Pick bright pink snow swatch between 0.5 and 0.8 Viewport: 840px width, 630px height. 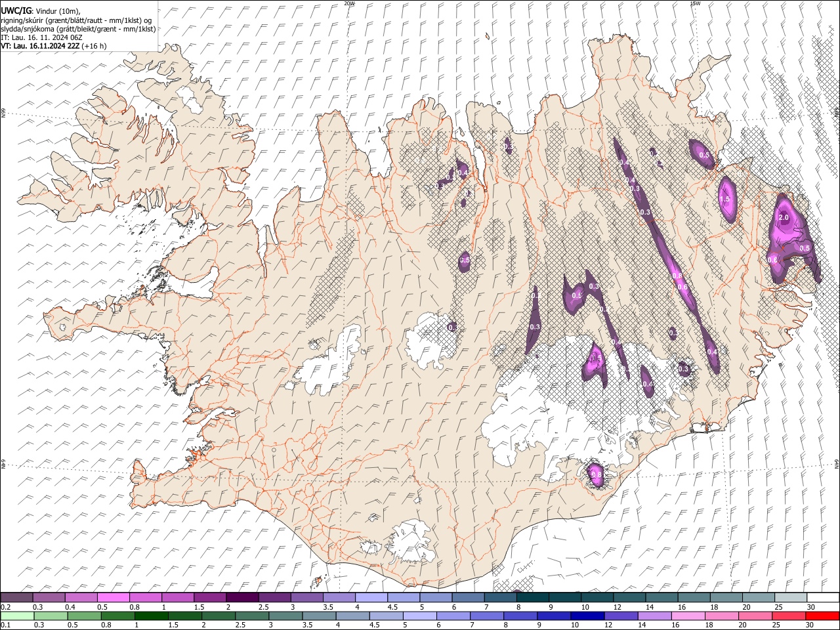(x=114, y=598)
